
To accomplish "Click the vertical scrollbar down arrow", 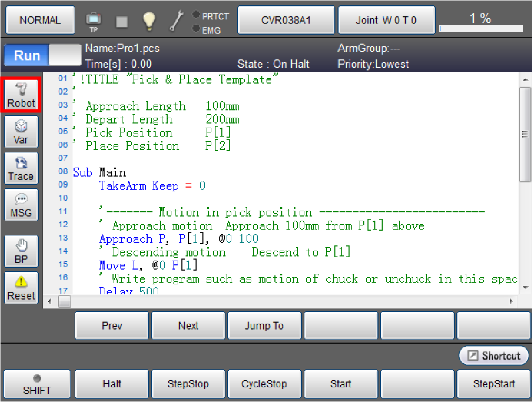I will click(525, 288).
